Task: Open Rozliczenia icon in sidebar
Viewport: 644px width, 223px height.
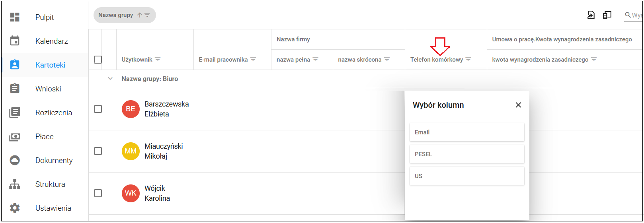Action: (x=15, y=112)
